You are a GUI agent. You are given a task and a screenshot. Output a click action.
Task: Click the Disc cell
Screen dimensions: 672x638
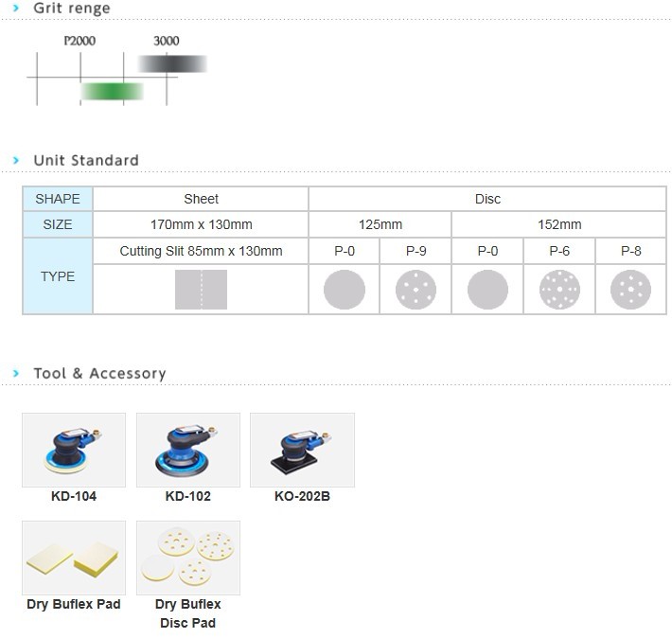487,199
